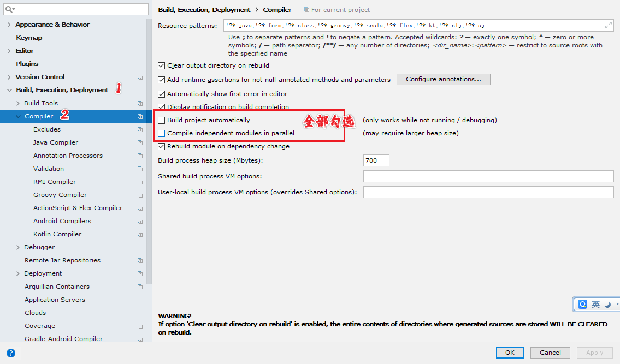620x364 pixels.
Task: Click the Q input method icon in the IME bar
Action: click(x=582, y=304)
